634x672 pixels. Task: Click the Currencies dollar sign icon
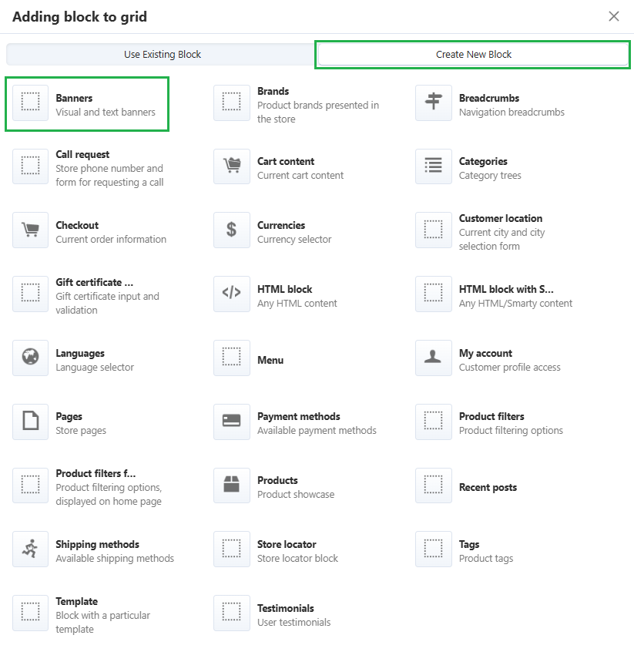pyautogui.click(x=232, y=230)
